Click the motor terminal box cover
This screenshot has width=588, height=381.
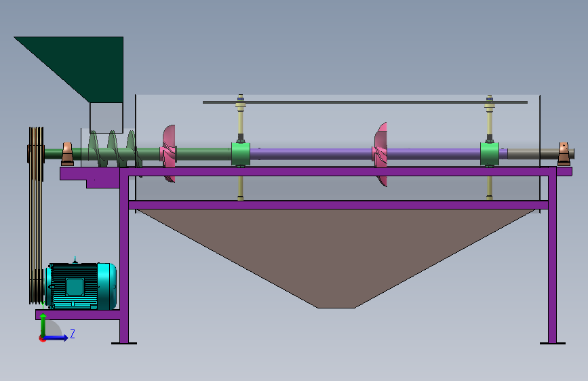75,287
